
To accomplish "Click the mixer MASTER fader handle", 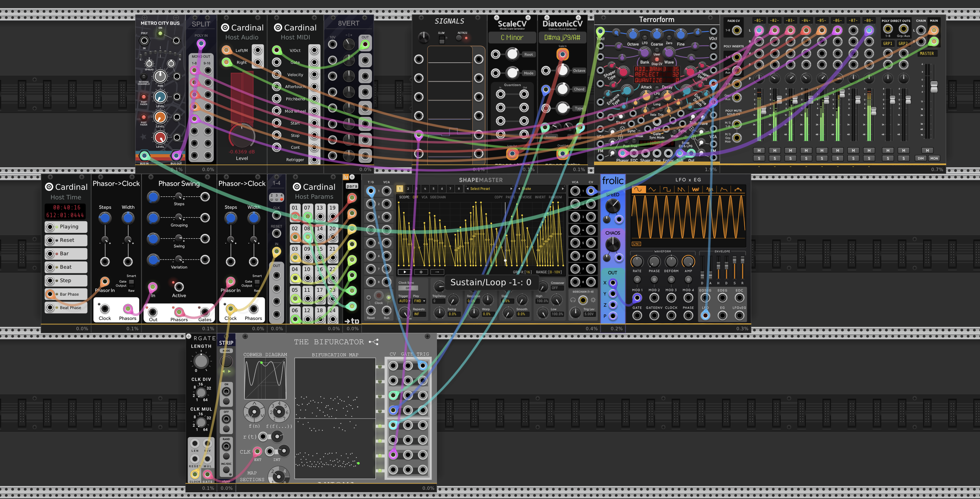I will click(934, 86).
